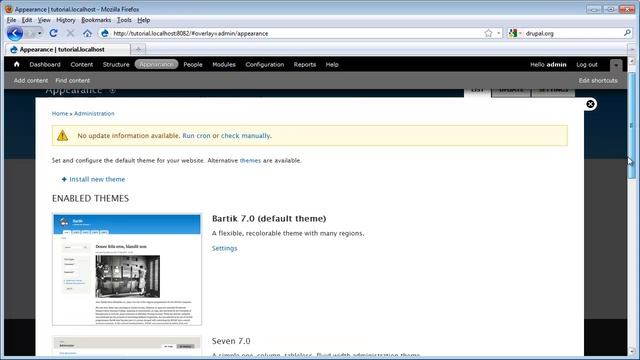
Task: Click the Find content shortcut
Action: (x=73, y=80)
